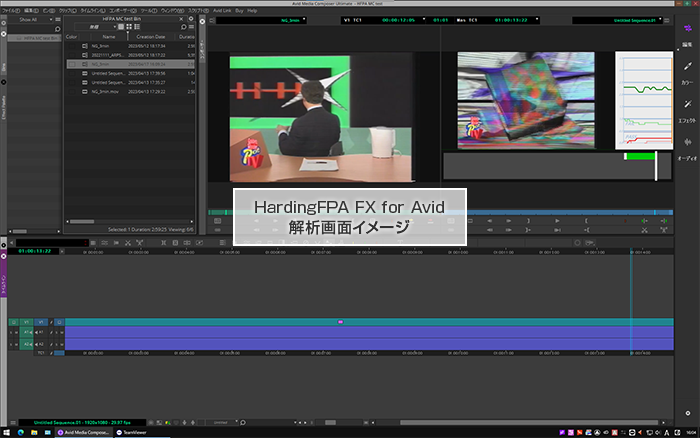700x438 pixels.
Task: Open the ツール(T) menu
Action: tap(149, 10)
